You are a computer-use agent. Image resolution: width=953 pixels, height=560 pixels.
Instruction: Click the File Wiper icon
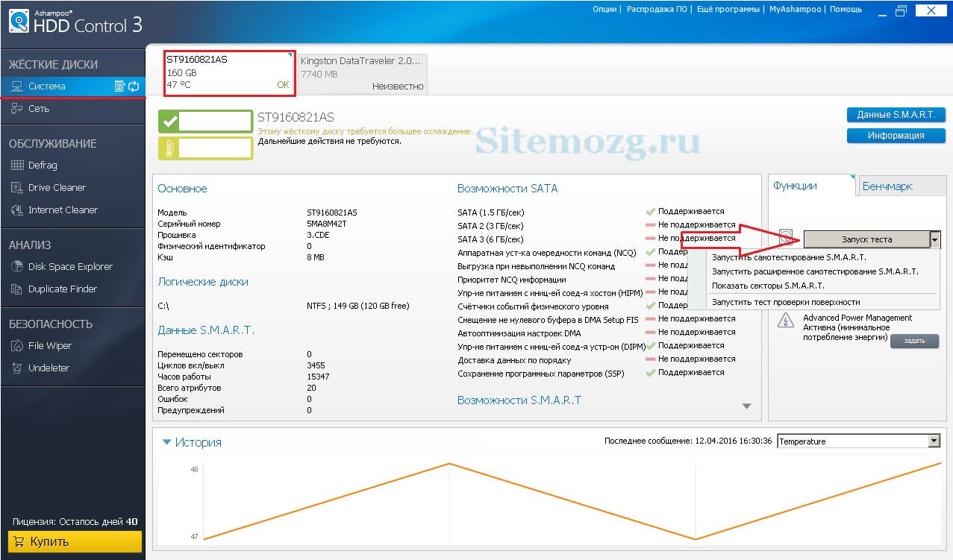pos(16,346)
